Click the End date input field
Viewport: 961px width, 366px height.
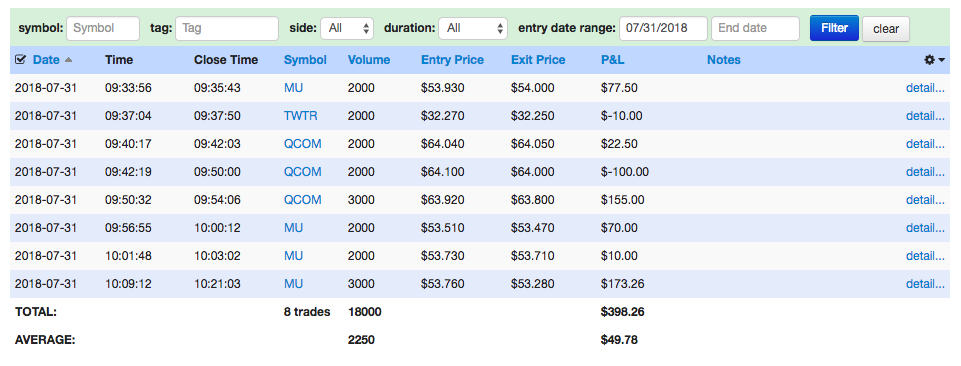(x=756, y=28)
